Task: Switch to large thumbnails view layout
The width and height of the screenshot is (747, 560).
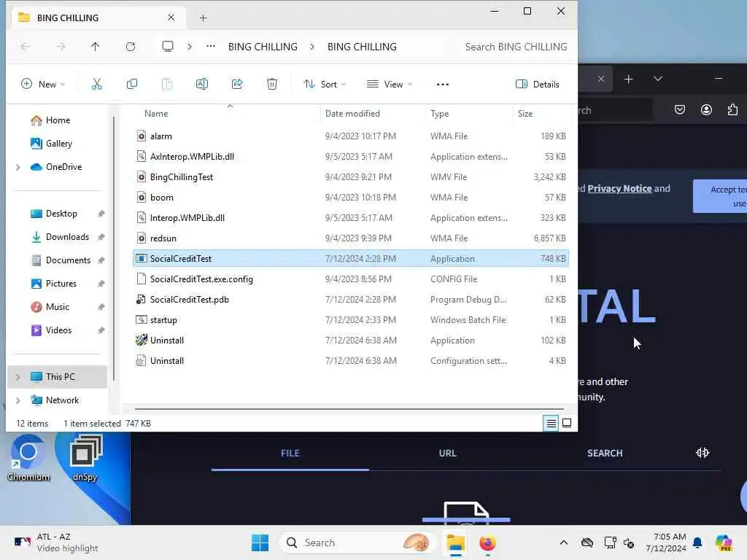Action: (567, 423)
